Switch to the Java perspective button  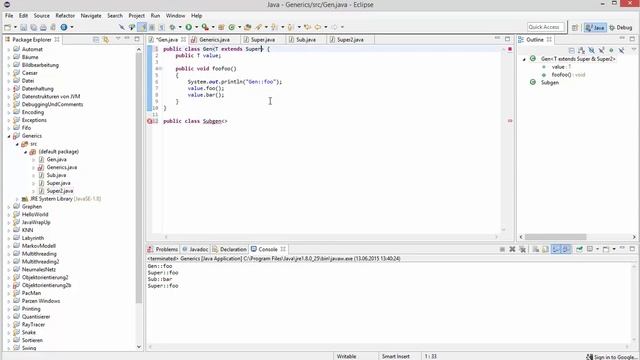[x=595, y=27]
